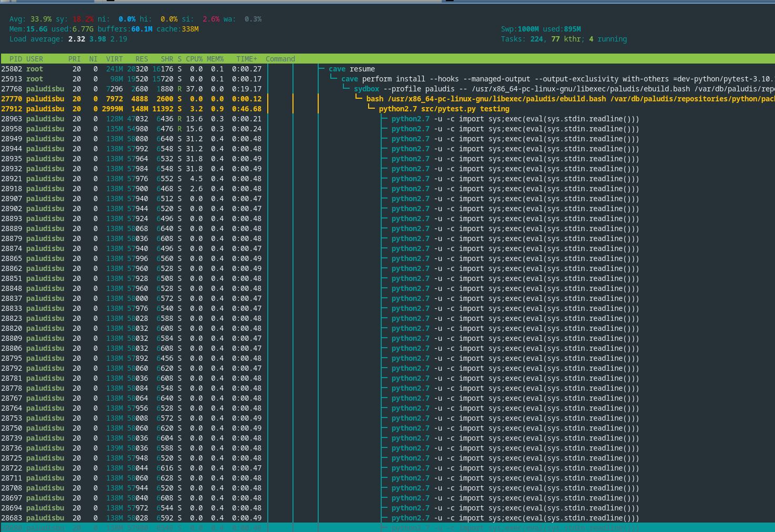Select process row with PID 28879
This screenshot has width=775, height=532.
[387, 238]
